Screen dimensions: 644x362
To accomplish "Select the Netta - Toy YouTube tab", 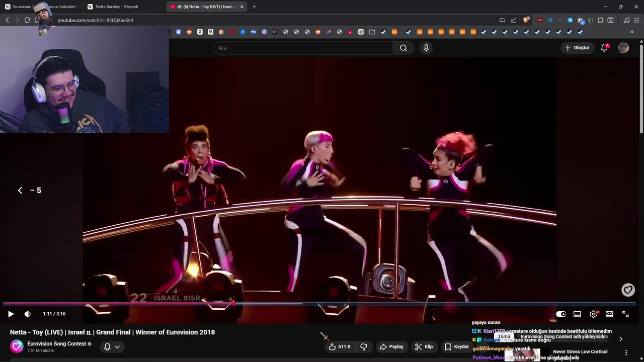I will (205, 7).
